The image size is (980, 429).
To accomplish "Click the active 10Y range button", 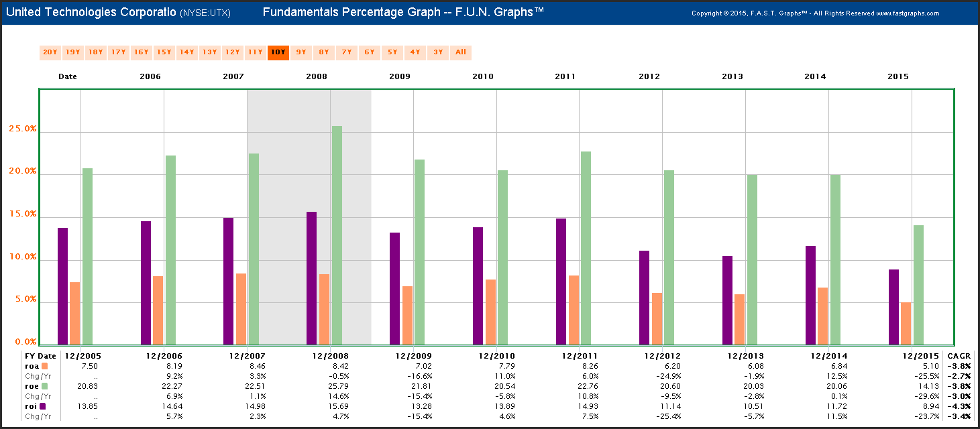I will pos(278,52).
